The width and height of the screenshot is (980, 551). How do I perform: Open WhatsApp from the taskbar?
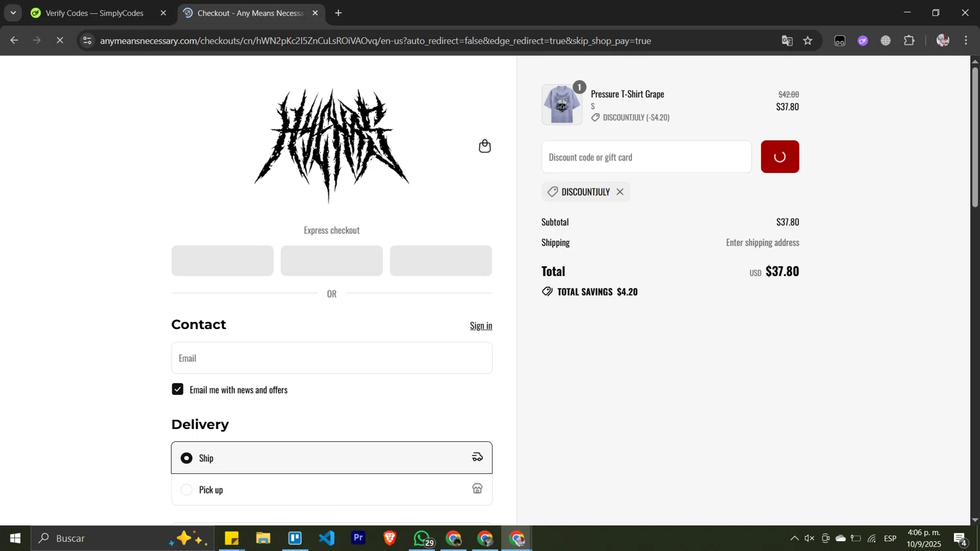tap(423, 539)
